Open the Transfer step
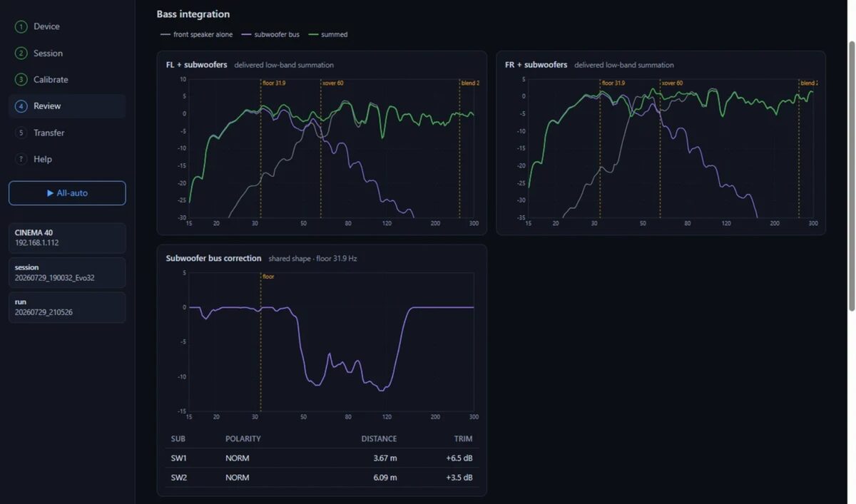The height and width of the screenshot is (504, 856). [x=67, y=133]
